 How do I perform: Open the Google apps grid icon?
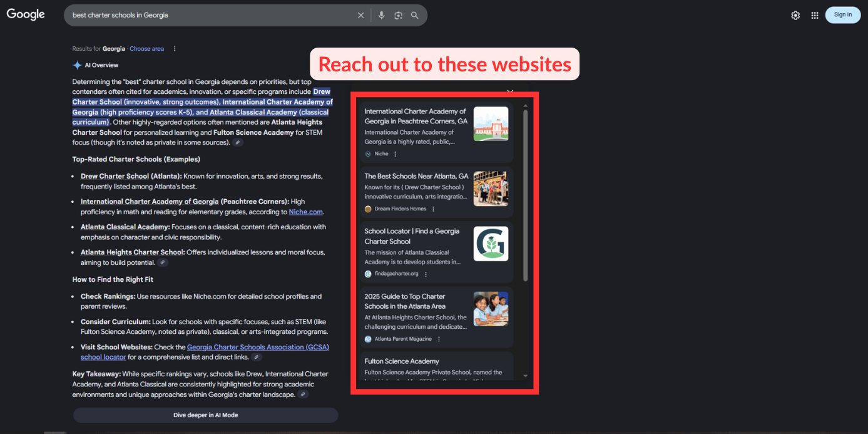coord(815,15)
